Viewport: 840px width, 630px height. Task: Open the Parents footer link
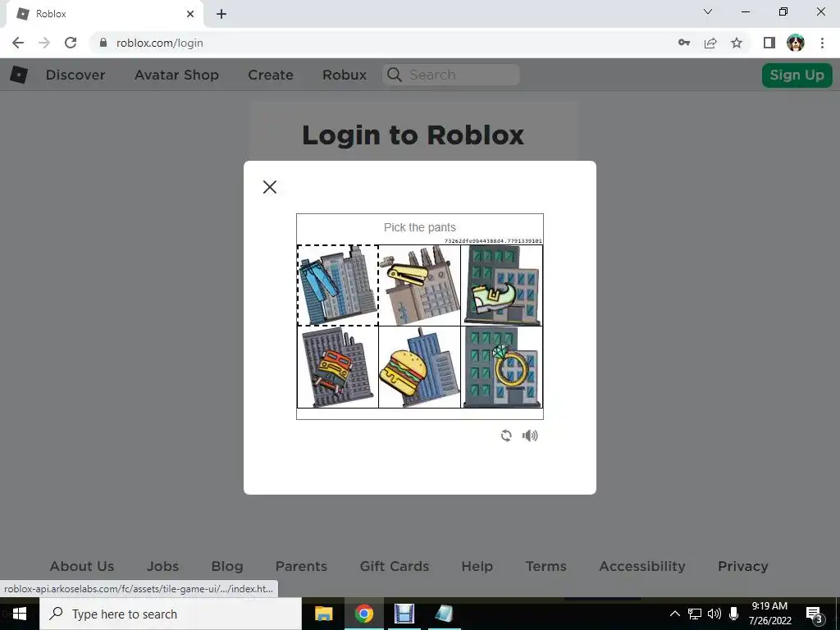point(301,566)
